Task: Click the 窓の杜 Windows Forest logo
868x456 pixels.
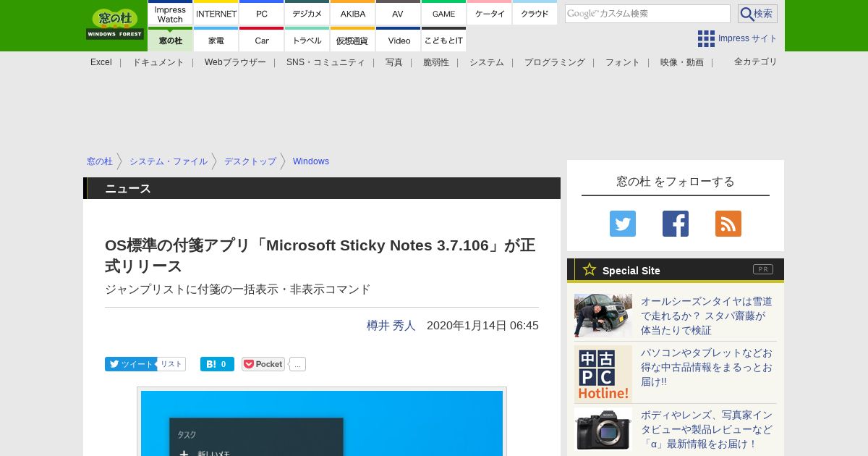Action: (x=115, y=24)
